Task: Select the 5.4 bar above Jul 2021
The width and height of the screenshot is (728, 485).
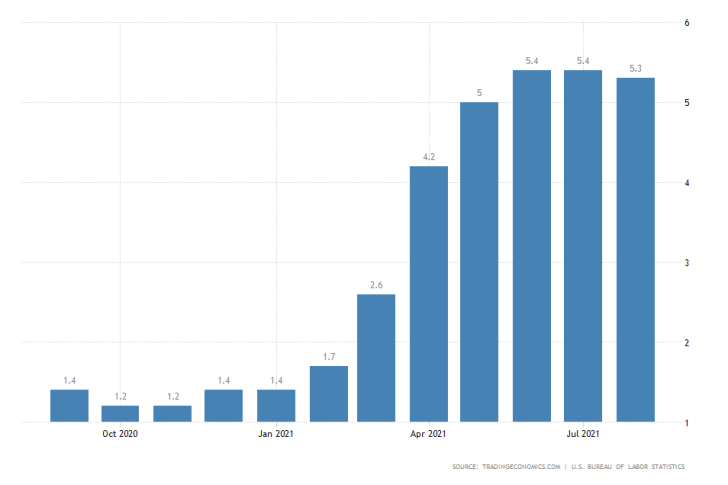Action: 583,246
